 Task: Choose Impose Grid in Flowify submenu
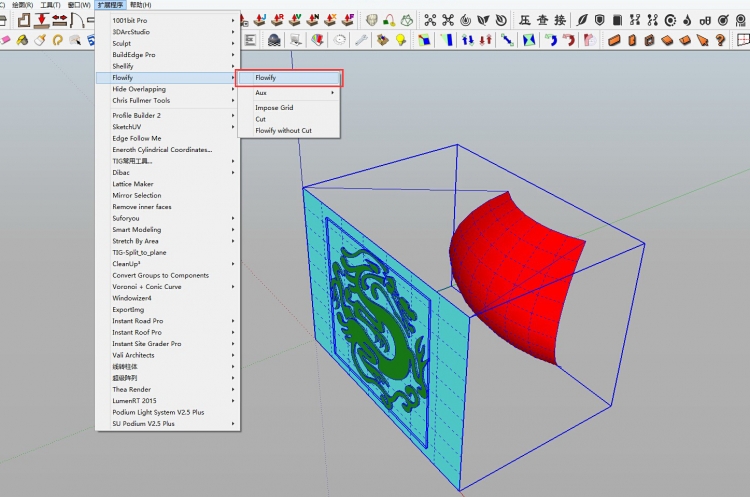[x=289, y=108]
